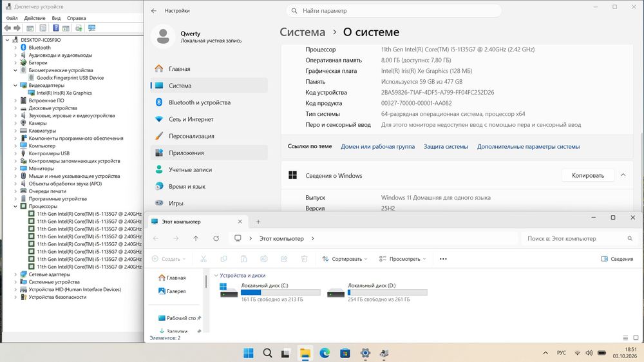Select Goodix Fingerprint USB Device
This screenshot has width=644, height=362.
point(70,78)
